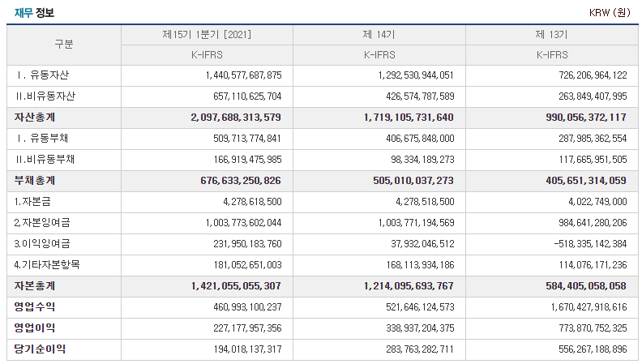Image resolution: width=642 pixels, height=364 pixels.
Task: Click value 114,076,171,236
Action: (593, 265)
